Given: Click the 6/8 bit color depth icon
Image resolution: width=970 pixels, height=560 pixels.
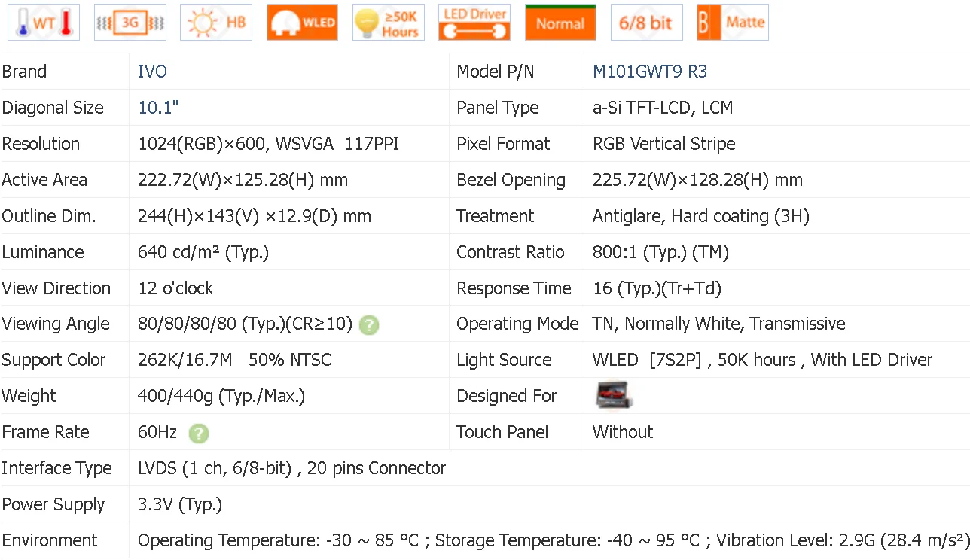Looking at the screenshot, I should click(646, 23).
